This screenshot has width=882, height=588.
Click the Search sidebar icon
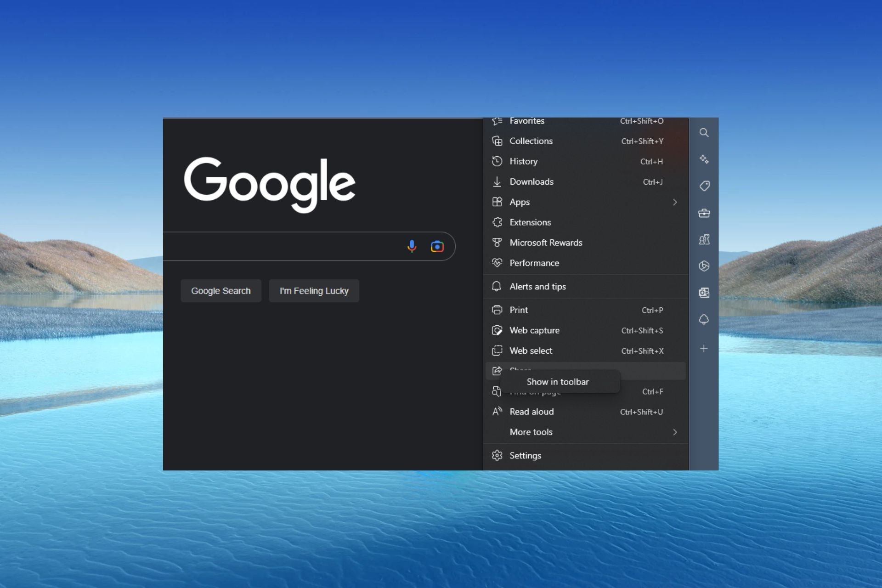pyautogui.click(x=703, y=133)
